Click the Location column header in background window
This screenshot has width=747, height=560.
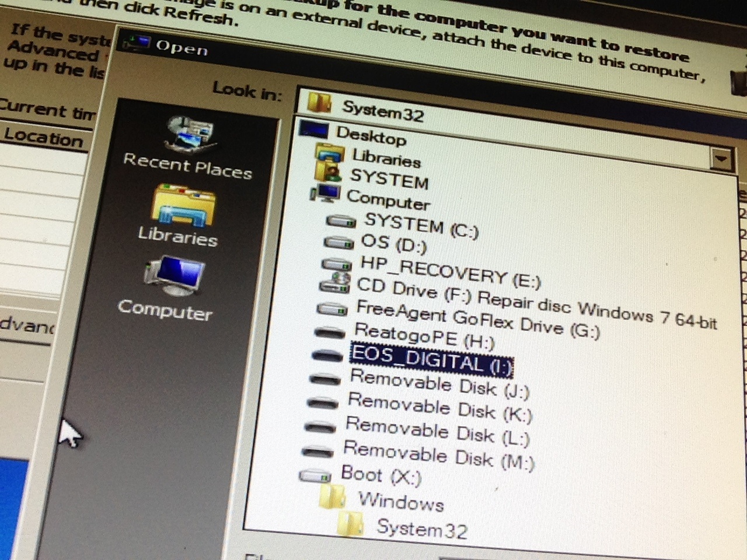tap(43, 139)
